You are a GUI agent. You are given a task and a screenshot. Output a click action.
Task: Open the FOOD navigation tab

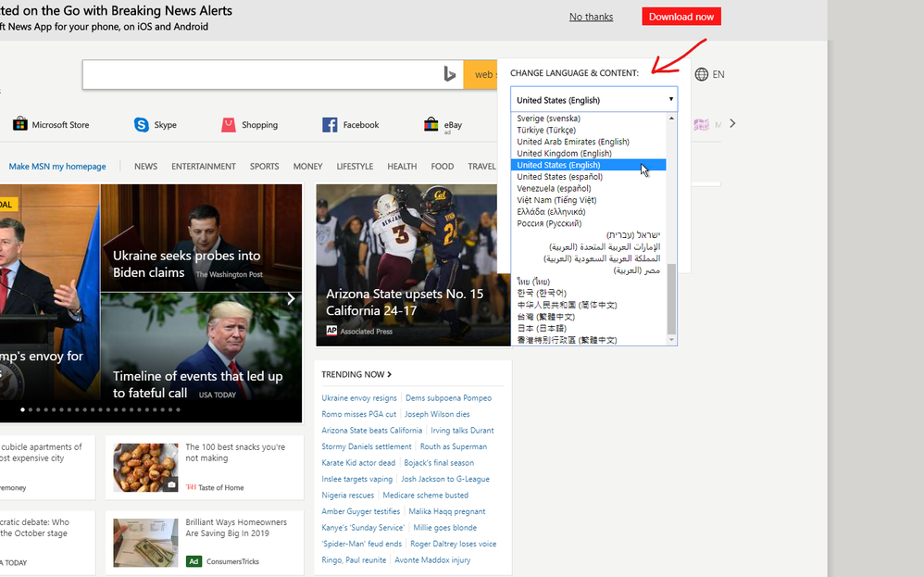click(442, 166)
